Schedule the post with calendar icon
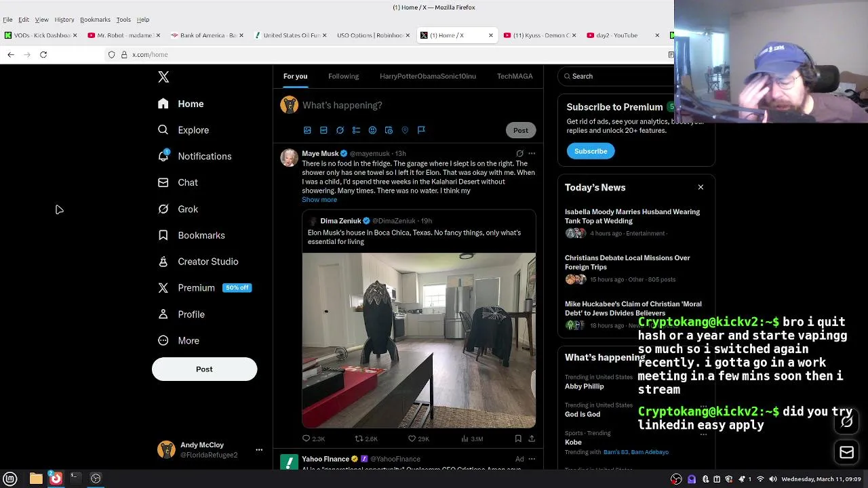 click(x=389, y=130)
